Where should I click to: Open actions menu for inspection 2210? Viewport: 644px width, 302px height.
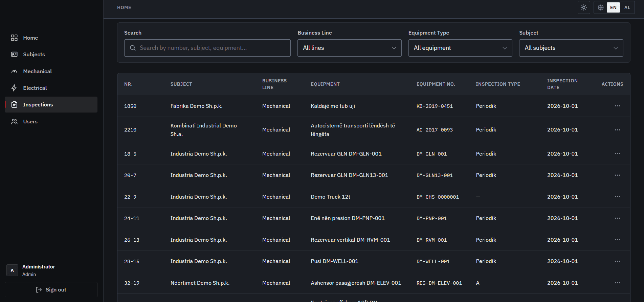point(618,130)
